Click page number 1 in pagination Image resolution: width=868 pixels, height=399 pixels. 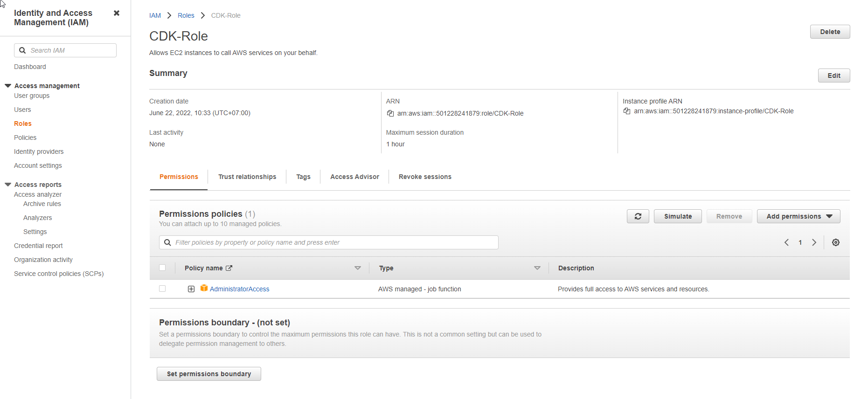pyautogui.click(x=800, y=242)
